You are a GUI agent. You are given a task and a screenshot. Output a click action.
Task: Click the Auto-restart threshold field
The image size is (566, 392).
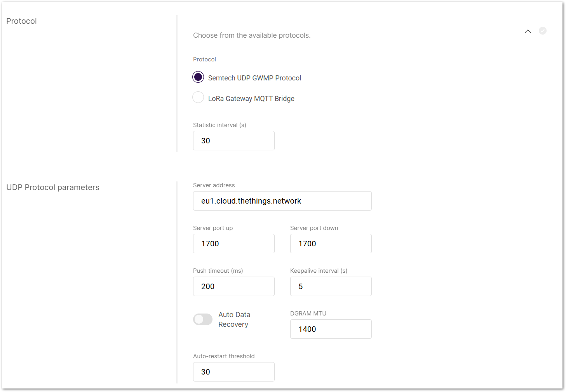click(x=233, y=372)
